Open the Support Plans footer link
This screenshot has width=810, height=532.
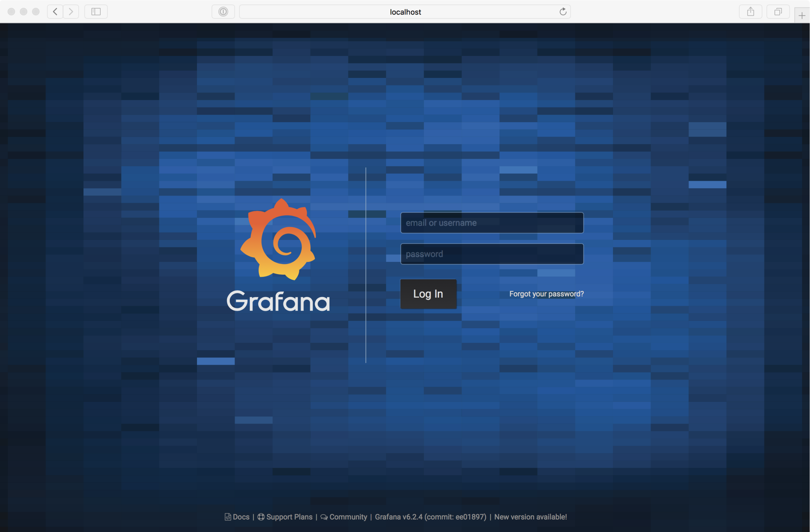(x=285, y=517)
